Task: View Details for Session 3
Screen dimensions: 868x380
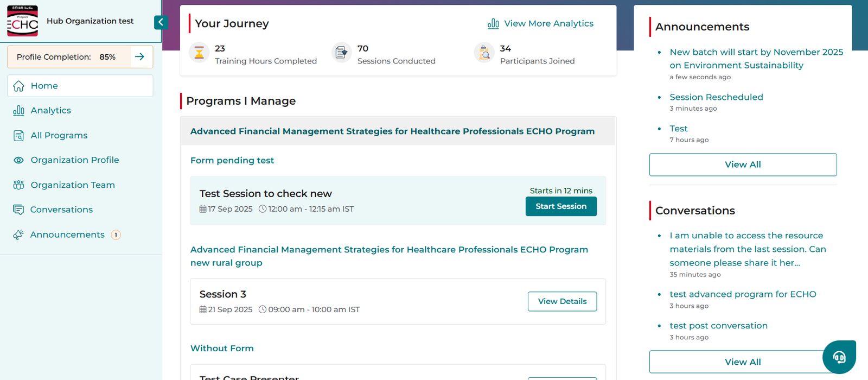Action: [x=562, y=301]
